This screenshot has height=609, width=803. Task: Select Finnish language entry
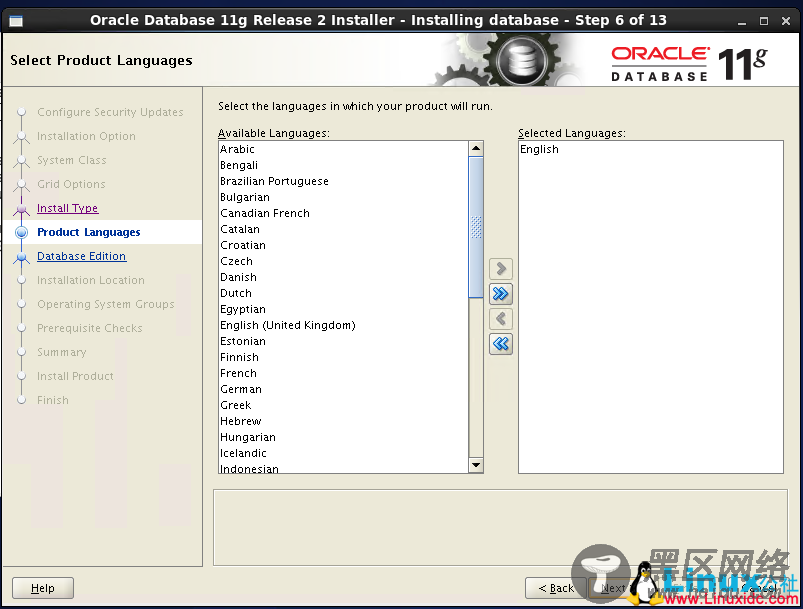point(343,357)
